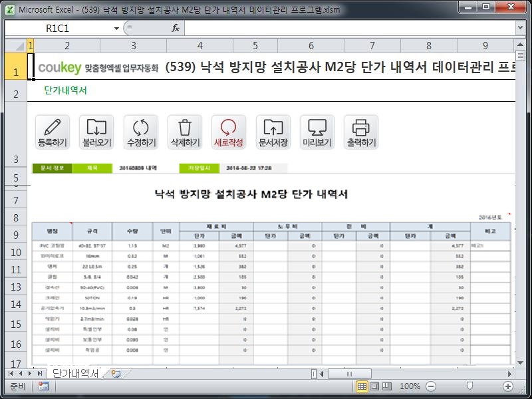Click the fx insert function icon

(175, 28)
